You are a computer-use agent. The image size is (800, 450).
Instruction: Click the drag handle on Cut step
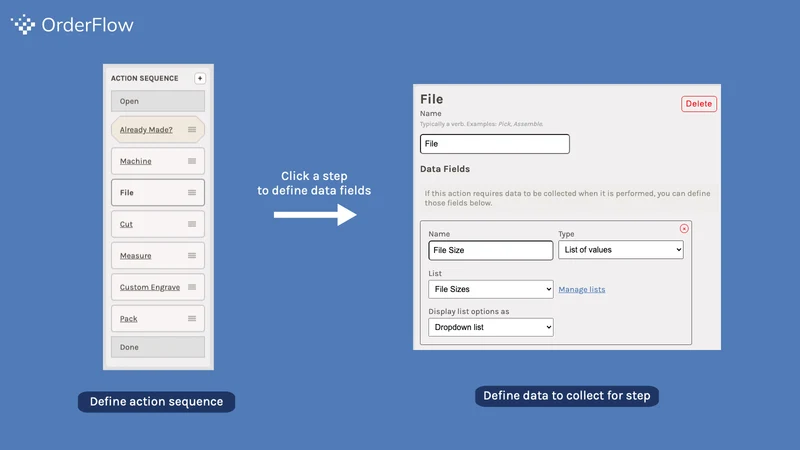192,224
